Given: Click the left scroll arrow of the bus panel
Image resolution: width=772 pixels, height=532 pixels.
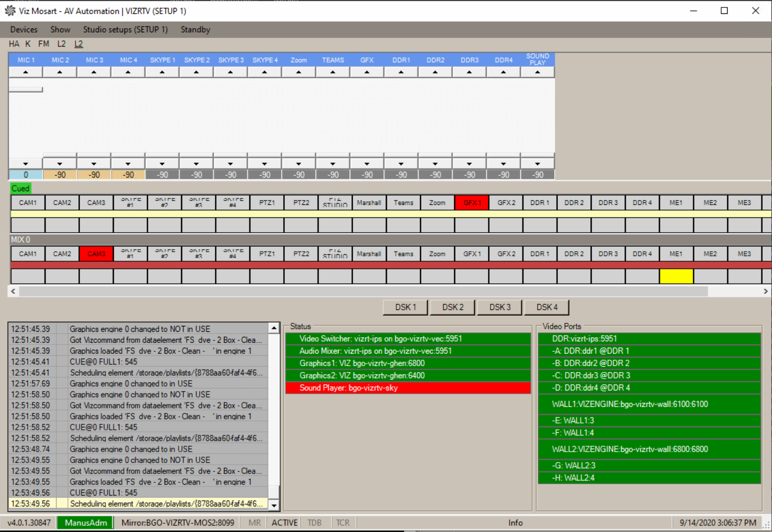Looking at the screenshot, I should (12, 291).
